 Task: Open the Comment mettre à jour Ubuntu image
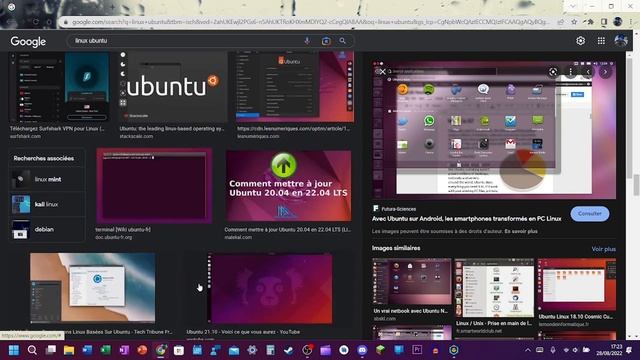[x=289, y=186]
